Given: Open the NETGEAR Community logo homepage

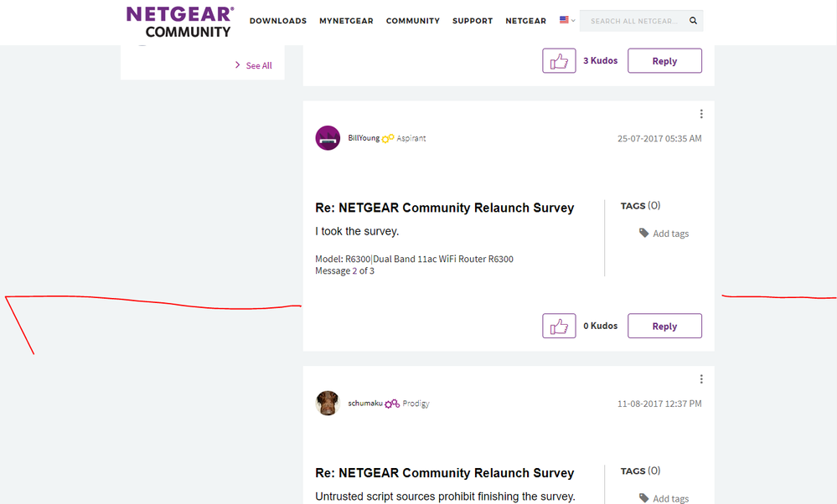Looking at the screenshot, I should 180,22.
